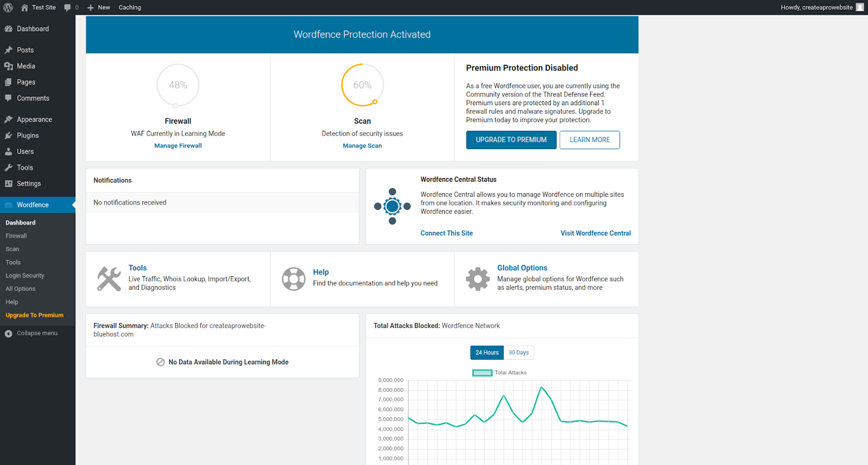Image resolution: width=868 pixels, height=465 pixels.
Task: Click the Global Options gear icon
Action: point(478,279)
